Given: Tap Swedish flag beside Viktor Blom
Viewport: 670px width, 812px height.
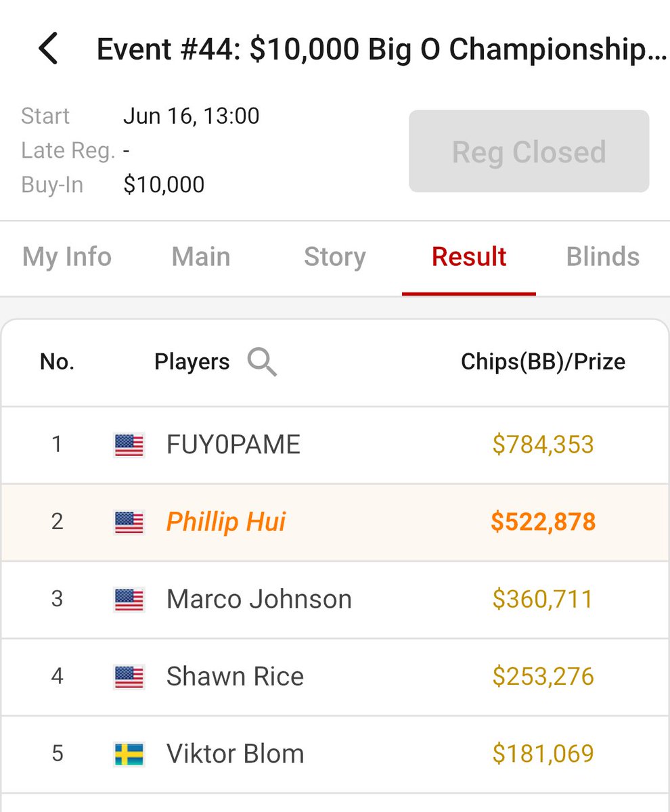Looking at the screenshot, I should point(129,754).
